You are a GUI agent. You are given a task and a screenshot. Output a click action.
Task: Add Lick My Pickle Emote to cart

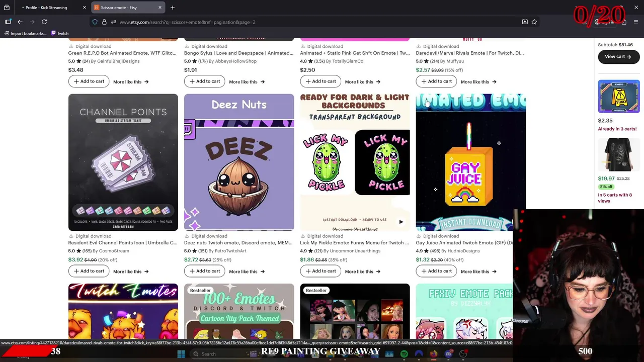pyautogui.click(x=320, y=271)
